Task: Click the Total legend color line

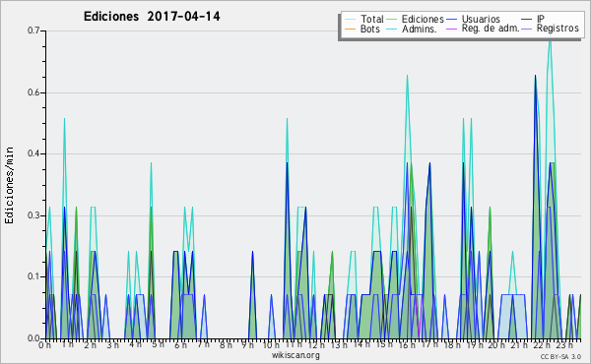Action: click(350, 20)
